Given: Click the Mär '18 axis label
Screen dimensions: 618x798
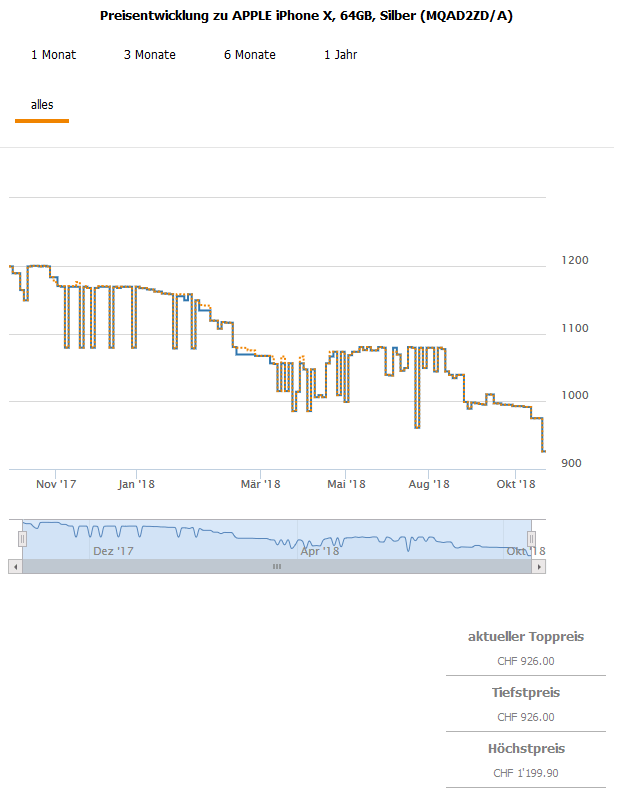Looking at the screenshot, I should pos(261,484).
